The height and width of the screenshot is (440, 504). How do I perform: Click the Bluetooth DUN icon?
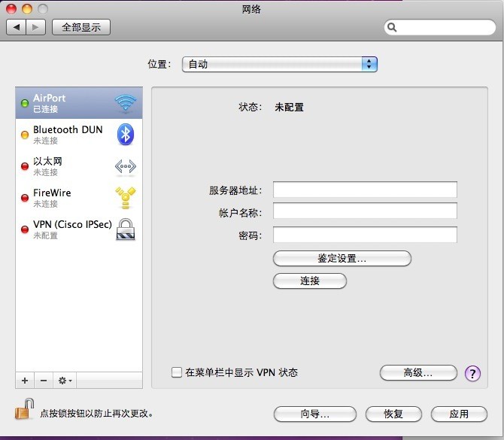click(x=126, y=135)
